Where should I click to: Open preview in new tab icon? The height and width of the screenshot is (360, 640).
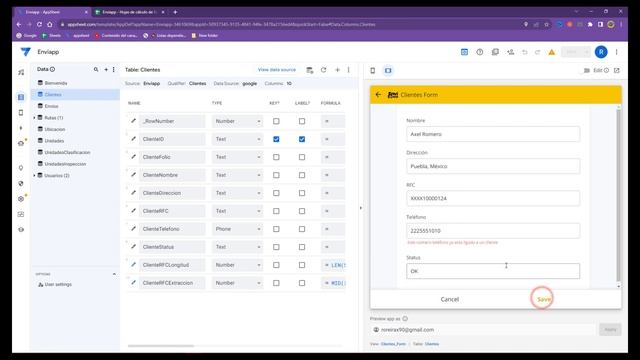617,71
